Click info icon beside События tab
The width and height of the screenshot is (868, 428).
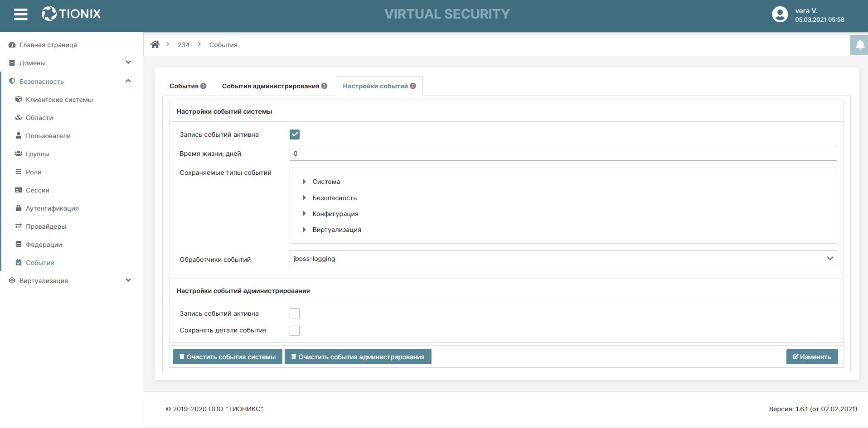(204, 86)
